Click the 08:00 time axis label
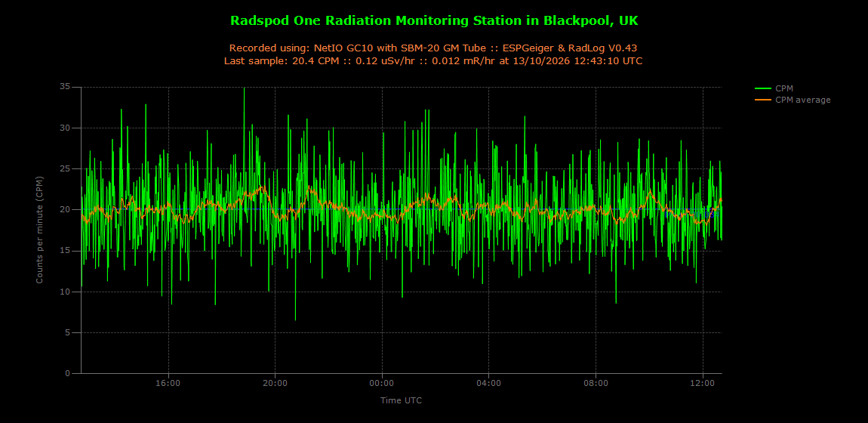Screen dimensions: 868x423 point(596,383)
